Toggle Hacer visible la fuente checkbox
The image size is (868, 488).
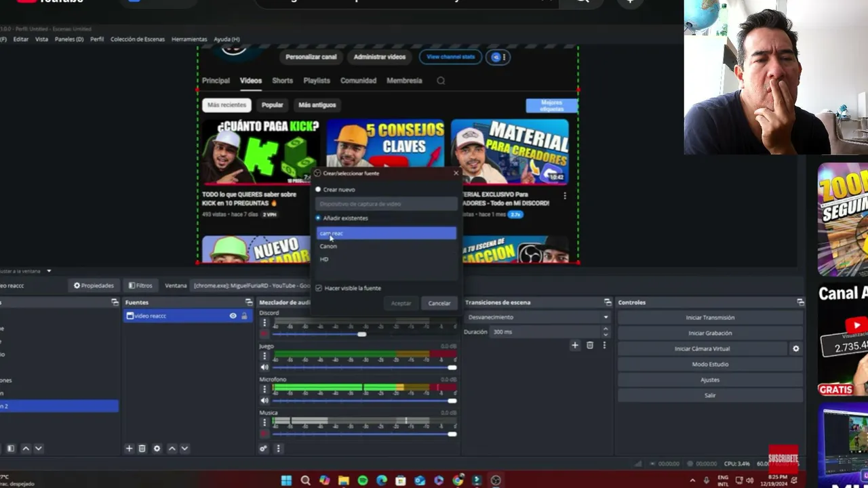click(x=319, y=288)
